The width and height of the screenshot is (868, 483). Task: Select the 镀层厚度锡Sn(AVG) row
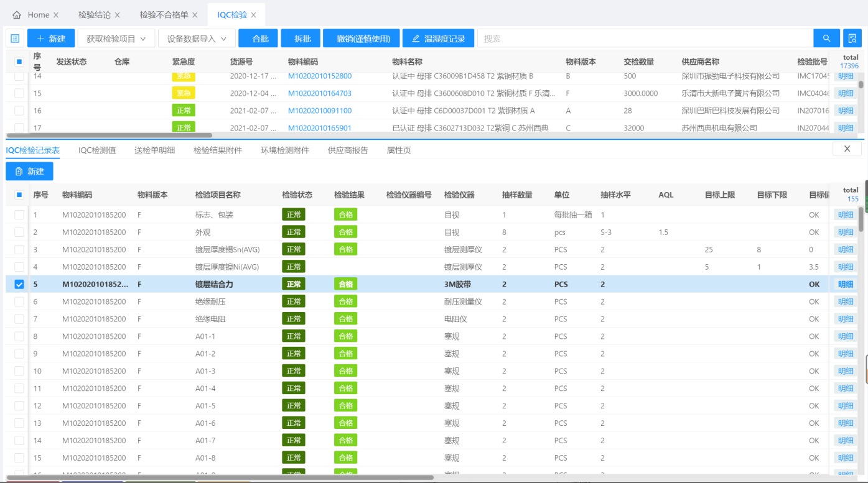point(417,249)
